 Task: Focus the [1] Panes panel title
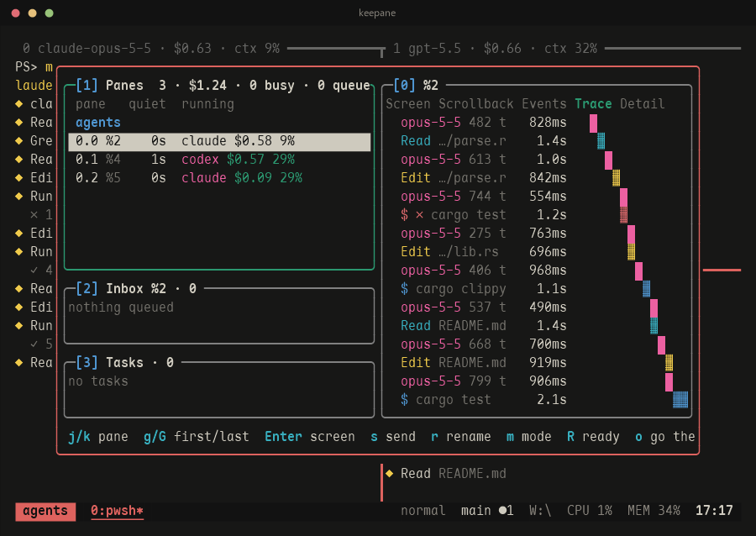pos(109,86)
